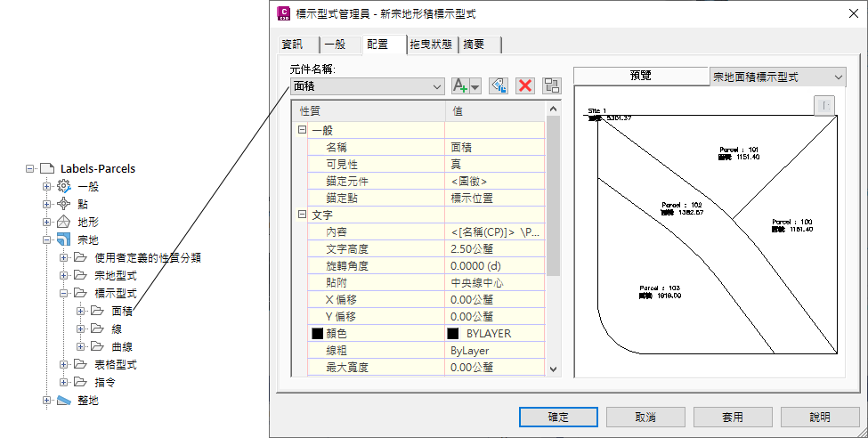Click folder icon of 曲線 tree node
The image size is (868, 438).
point(98,346)
